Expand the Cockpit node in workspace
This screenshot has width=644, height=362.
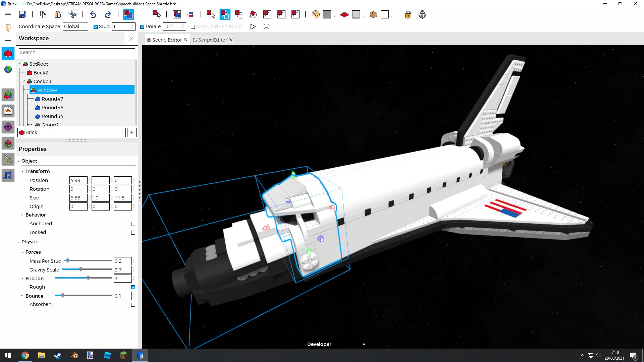24,81
